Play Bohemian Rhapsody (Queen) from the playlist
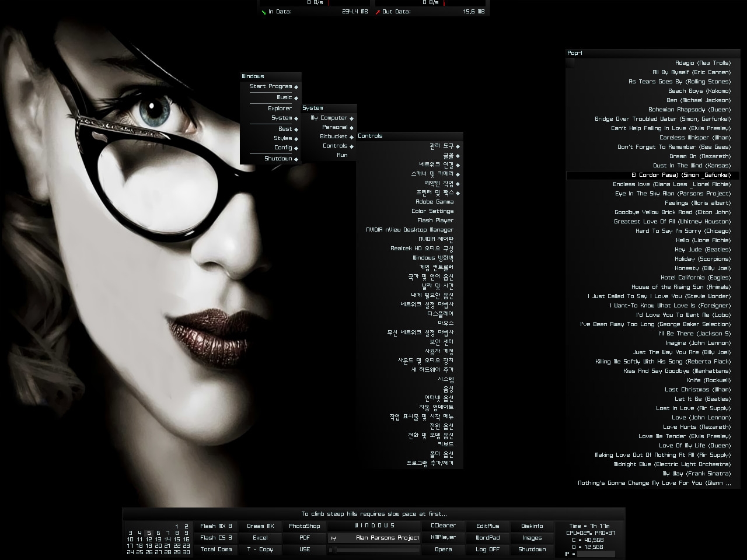 [x=689, y=110]
